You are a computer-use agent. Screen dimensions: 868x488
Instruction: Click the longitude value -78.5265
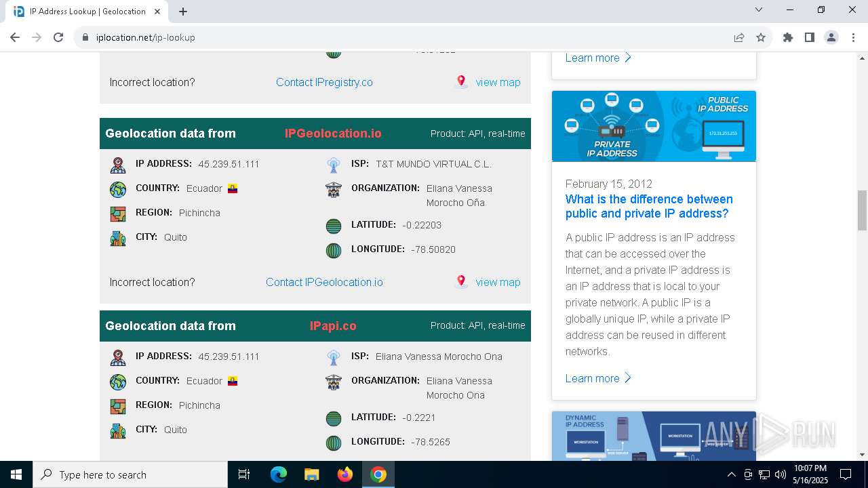click(431, 442)
